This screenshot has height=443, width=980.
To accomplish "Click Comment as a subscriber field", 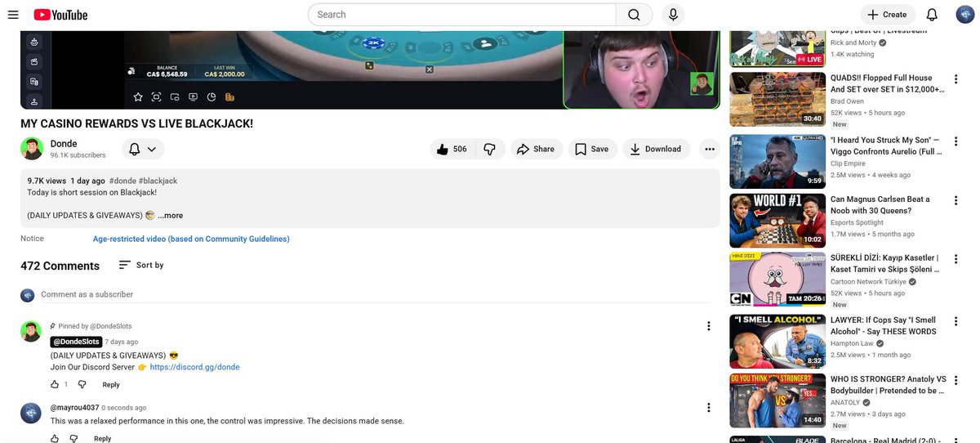I will tap(376, 294).
